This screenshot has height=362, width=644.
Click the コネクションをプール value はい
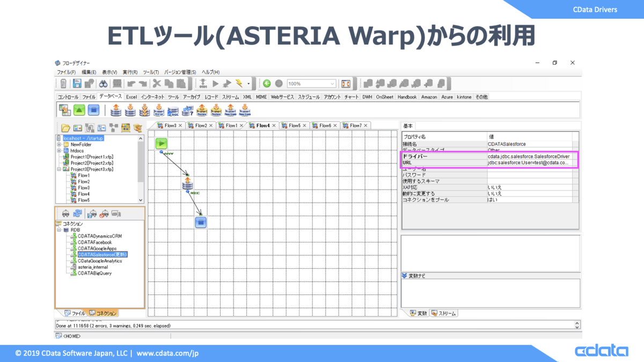492,200
